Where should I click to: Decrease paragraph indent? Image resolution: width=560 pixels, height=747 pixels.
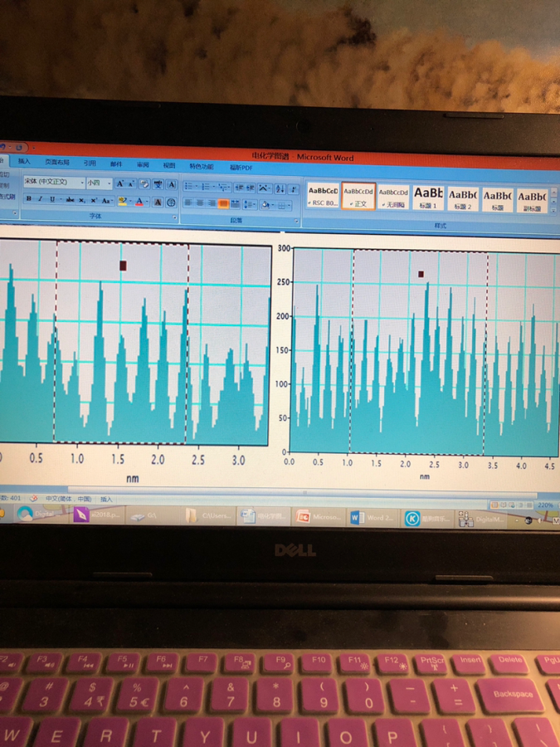(x=239, y=188)
